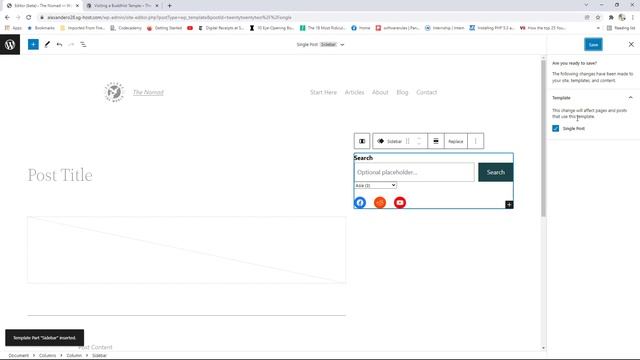
Task: Show more bookmarks overflow chevron
Action: click(x=598, y=28)
